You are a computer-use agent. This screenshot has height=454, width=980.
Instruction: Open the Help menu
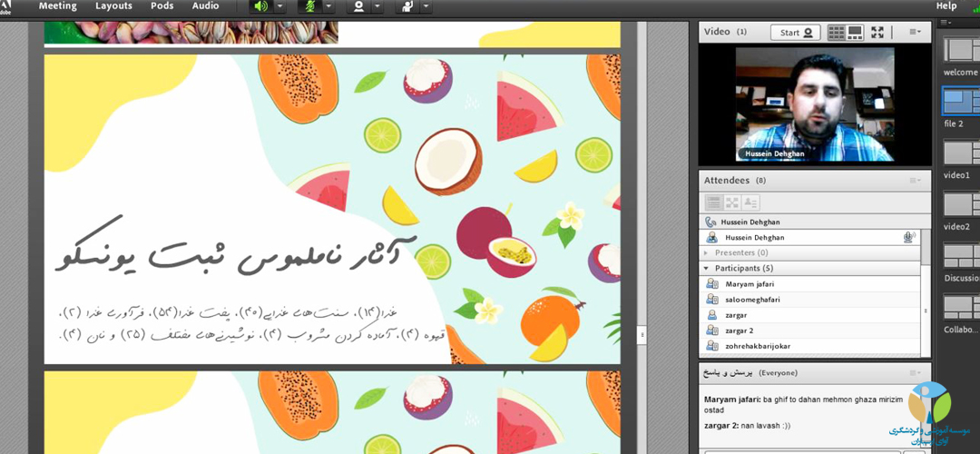pyautogui.click(x=946, y=6)
